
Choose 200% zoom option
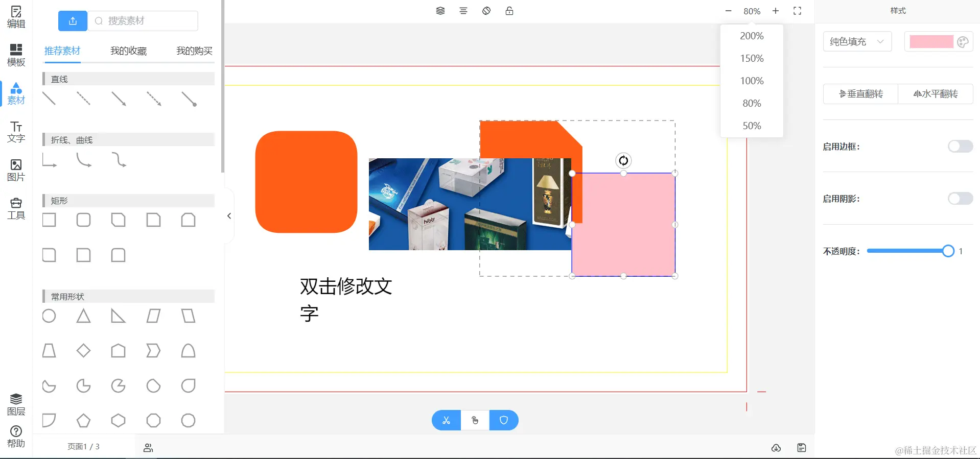click(x=752, y=36)
